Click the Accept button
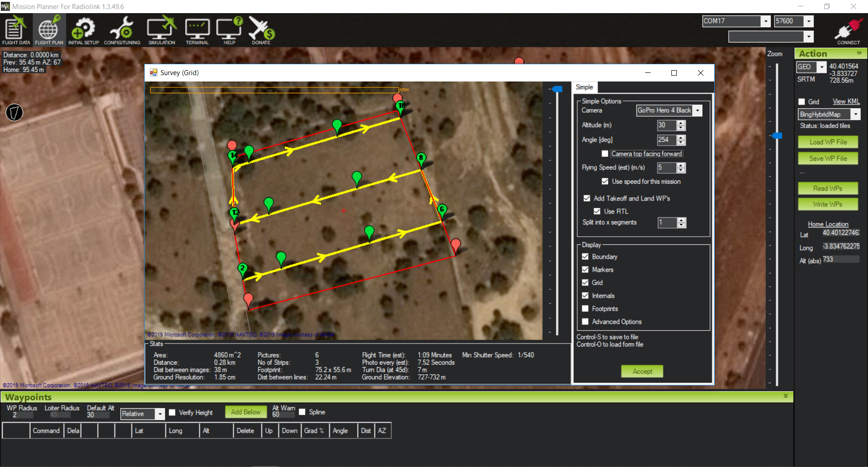868x467 pixels. click(x=642, y=372)
